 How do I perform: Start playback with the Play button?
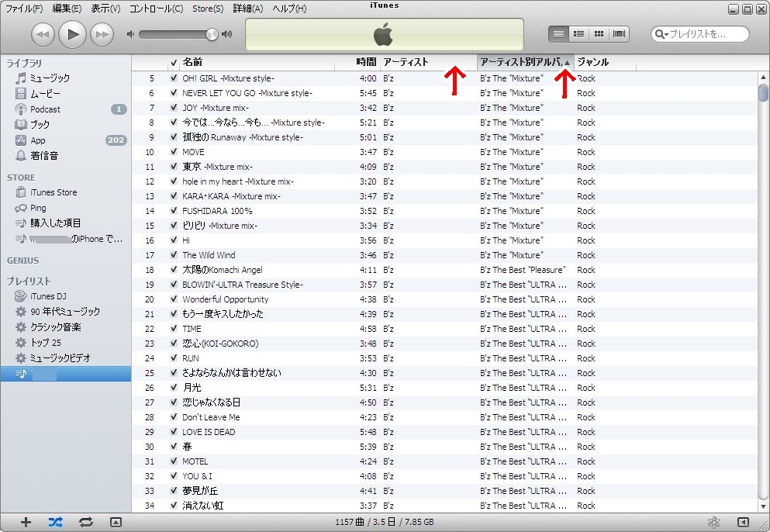[x=73, y=34]
